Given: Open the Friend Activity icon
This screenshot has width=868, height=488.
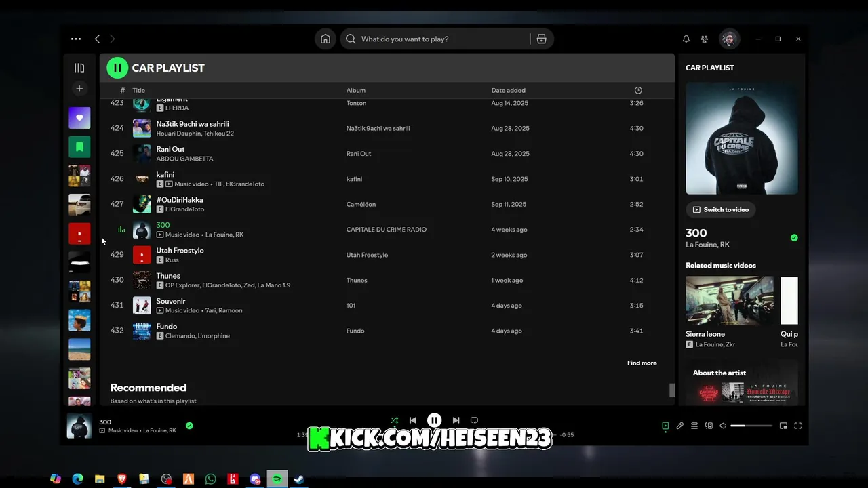Looking at the screenshot, I should 705,39.
